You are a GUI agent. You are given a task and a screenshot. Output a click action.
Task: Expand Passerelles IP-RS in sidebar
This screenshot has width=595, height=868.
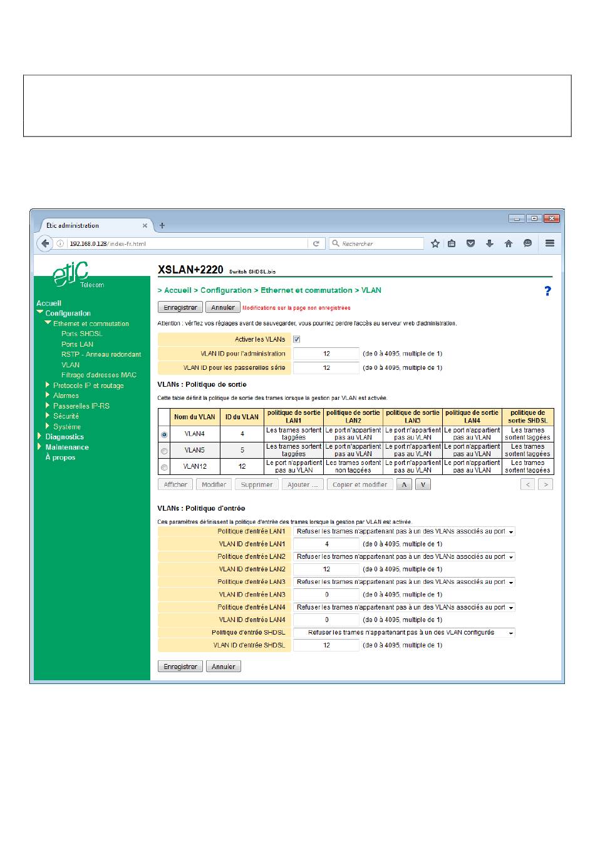point(48,406)
